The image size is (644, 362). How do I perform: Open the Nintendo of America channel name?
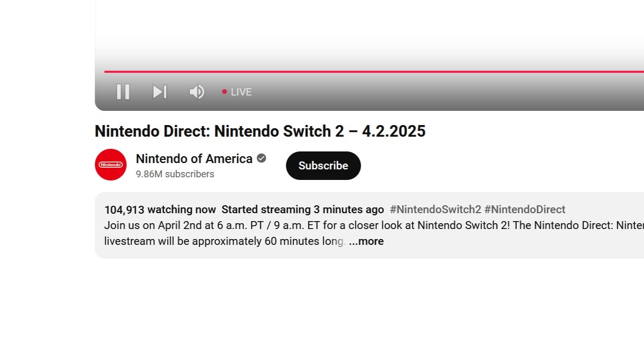pyautogui.click(x=194, y=159)
